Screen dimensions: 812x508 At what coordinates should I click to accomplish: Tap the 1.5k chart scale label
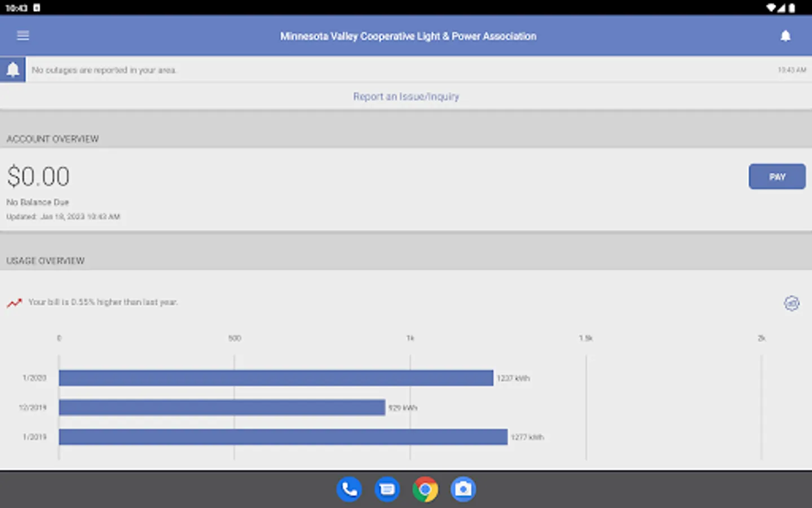586,339
